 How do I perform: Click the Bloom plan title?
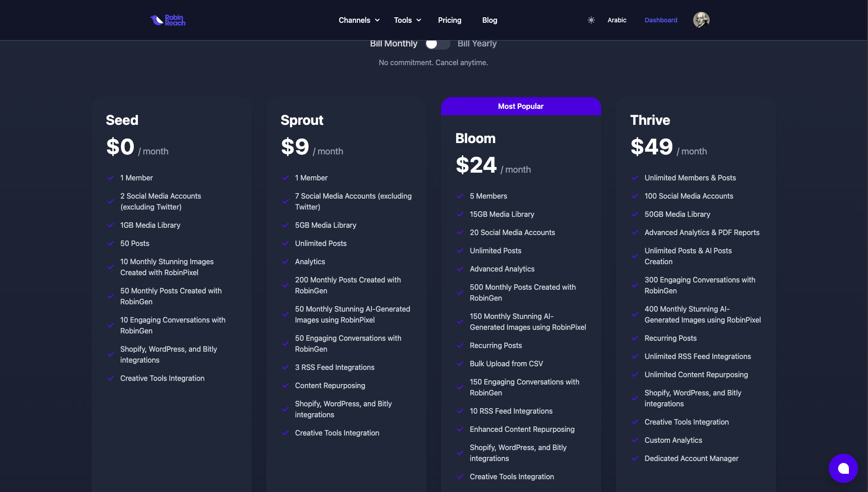coord(475,138)
